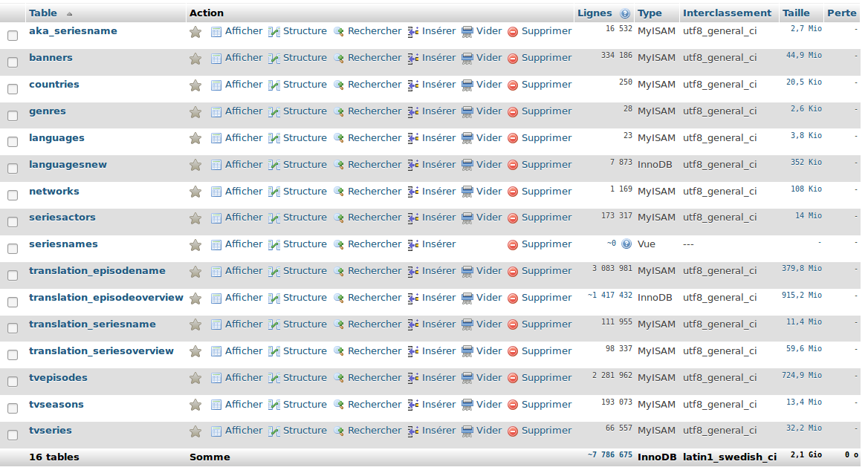The image size is (868, 473).
Task: Click the Insérer icon for languages row
Action: coord(413,139)
